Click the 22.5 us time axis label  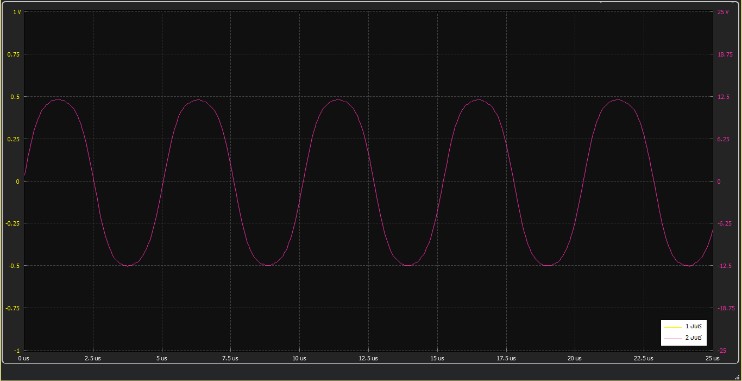point(644,359)
